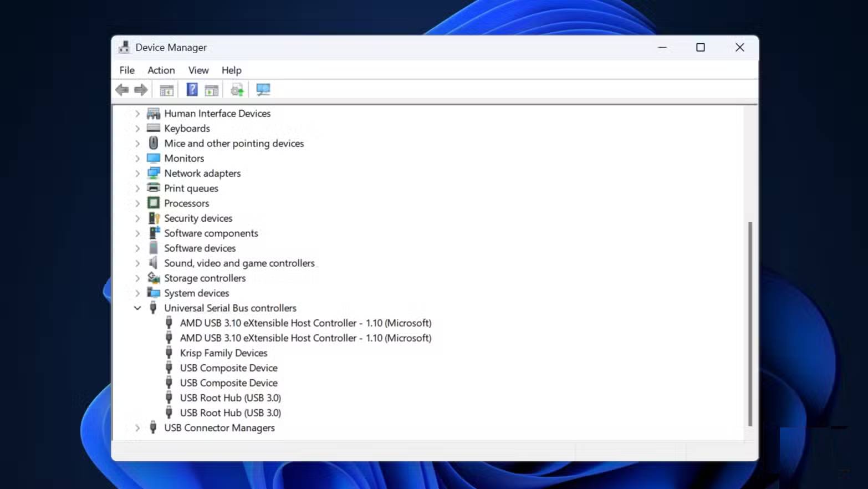Open the View menu

coord(198,70)
